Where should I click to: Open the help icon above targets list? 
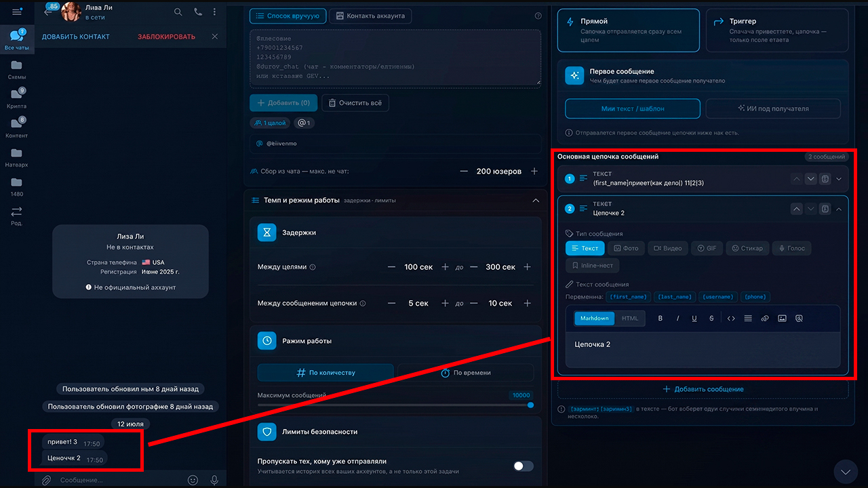[538, 16]
